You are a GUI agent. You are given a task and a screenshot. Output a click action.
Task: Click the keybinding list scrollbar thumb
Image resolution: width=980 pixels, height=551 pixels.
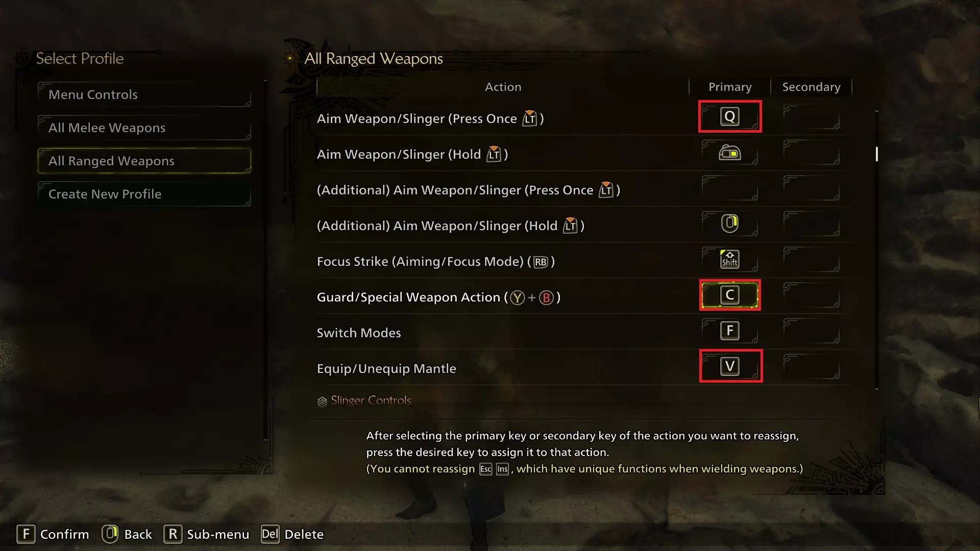tap(877, 154)
